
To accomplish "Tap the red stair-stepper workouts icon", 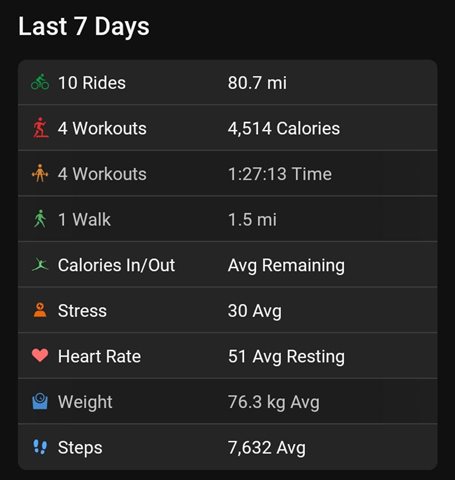I will 40,128.
